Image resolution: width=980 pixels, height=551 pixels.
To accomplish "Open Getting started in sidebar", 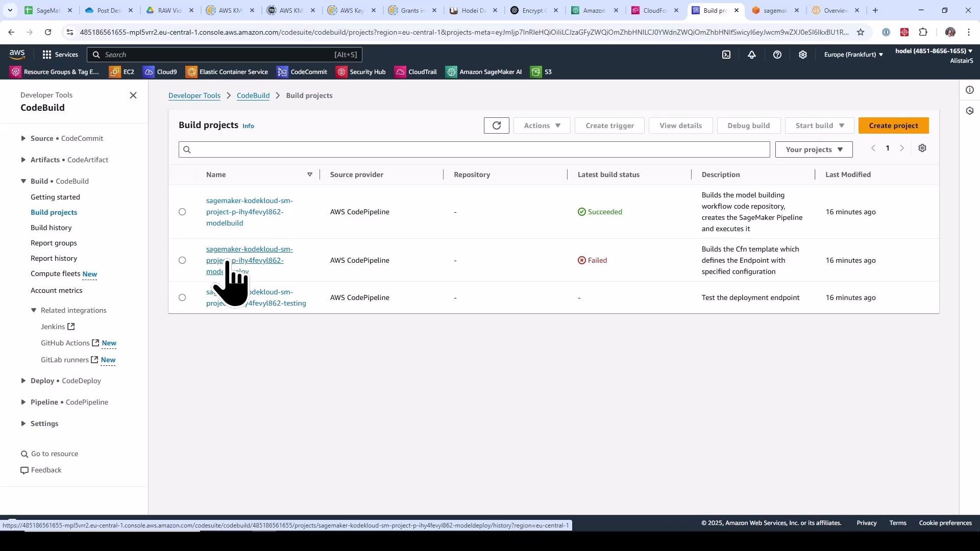I will [55, 197].
